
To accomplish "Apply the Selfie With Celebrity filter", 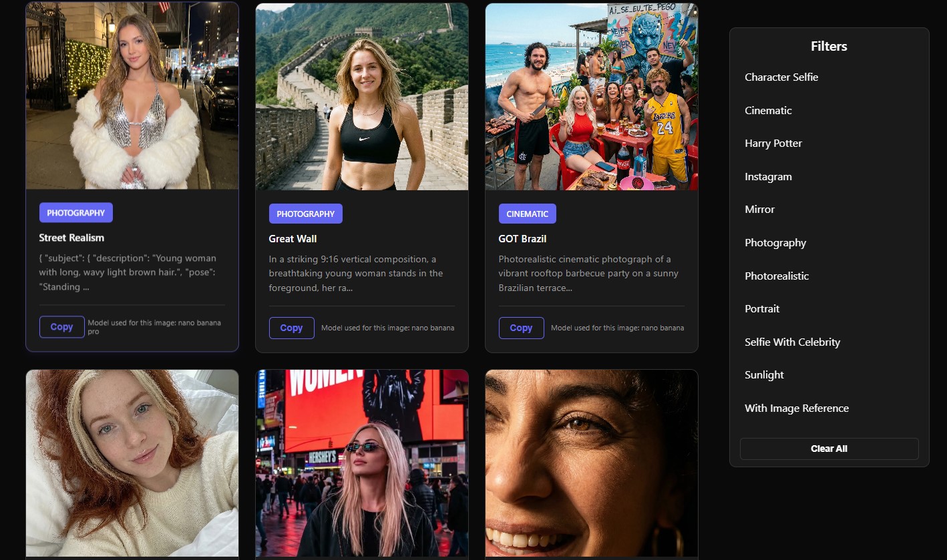I will pyautogui.click(x=792, y=342).
